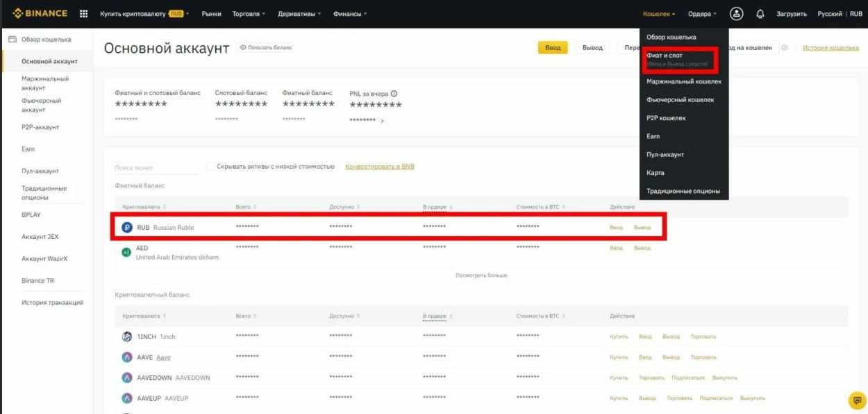Open История транзакций in the sidebar
The width and height of the screenshot is (868, 414).
pos(52,302)
